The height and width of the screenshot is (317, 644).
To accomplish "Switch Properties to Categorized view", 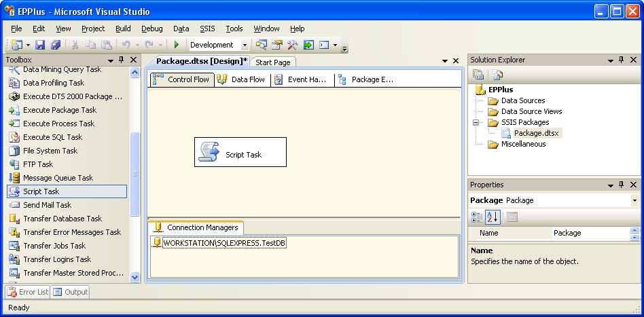I will [x=477, y=217].
